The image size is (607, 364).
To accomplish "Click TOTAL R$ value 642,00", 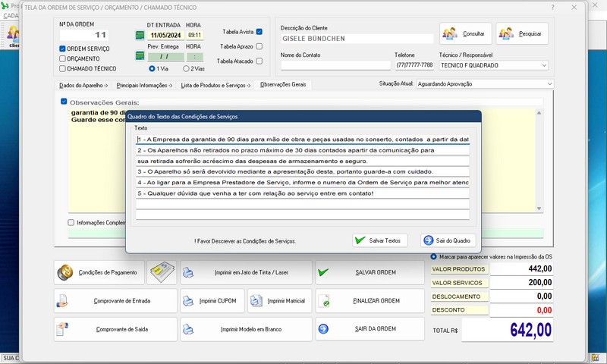I will (508, 330).
